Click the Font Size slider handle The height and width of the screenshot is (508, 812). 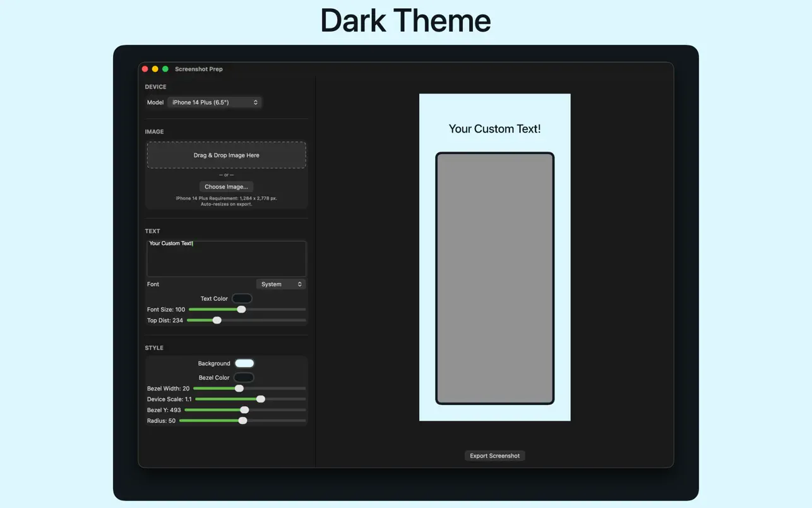coord(241,310)
